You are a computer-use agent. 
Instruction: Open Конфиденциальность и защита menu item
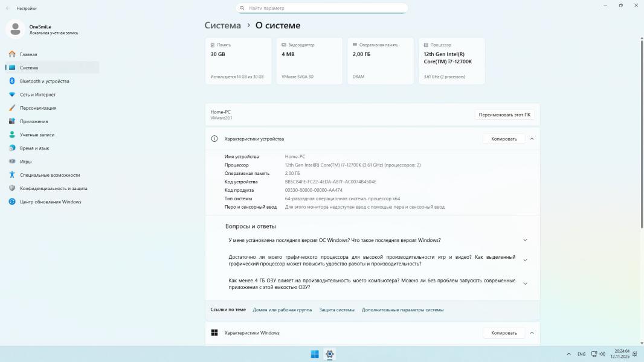pos(53,188)
